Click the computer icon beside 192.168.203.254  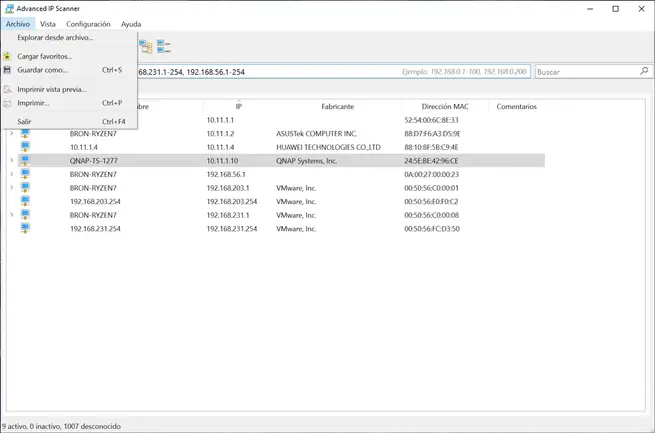coord(25,201)
